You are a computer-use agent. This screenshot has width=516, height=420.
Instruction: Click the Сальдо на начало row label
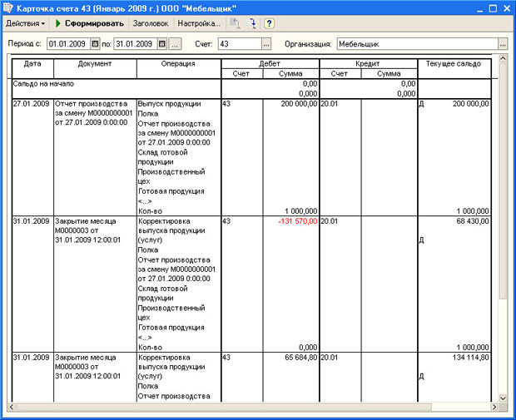43,84
